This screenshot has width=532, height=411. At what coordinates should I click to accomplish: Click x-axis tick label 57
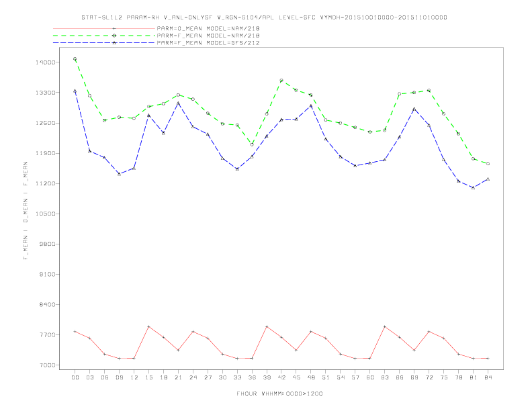click(355, 377)
